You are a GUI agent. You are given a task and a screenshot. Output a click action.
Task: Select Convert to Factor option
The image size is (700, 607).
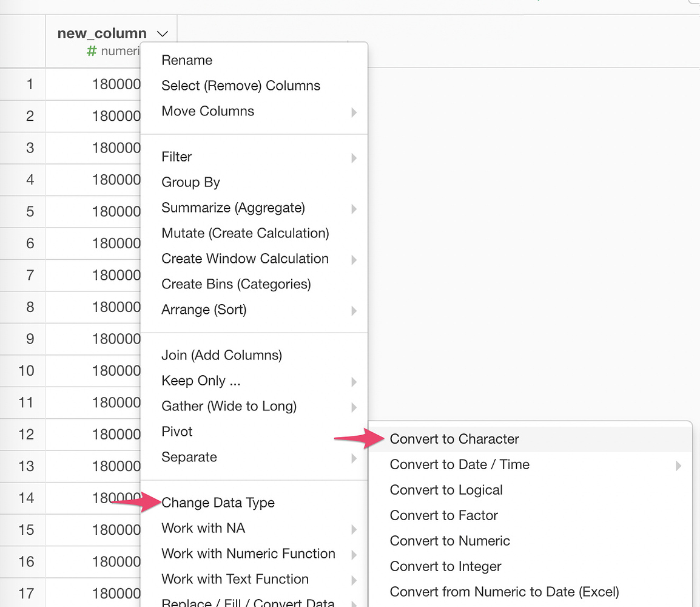pyautogui.click(x=443, y=515)
